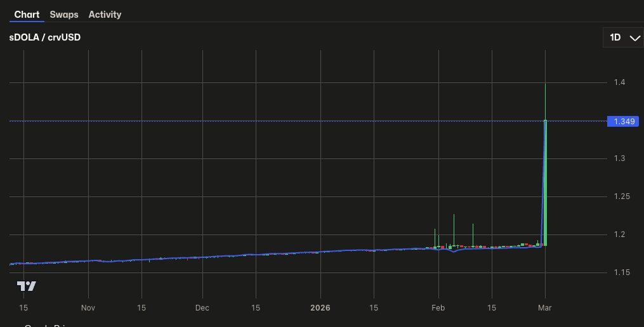Click the 1.25 price axis label
Image resolution: width=644 pixels, height=327 pixels.
(x=622, y=196)
